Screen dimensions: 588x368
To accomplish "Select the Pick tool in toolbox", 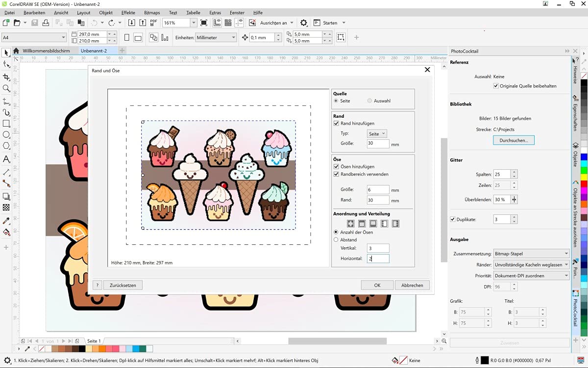I will tap(6, 53).
